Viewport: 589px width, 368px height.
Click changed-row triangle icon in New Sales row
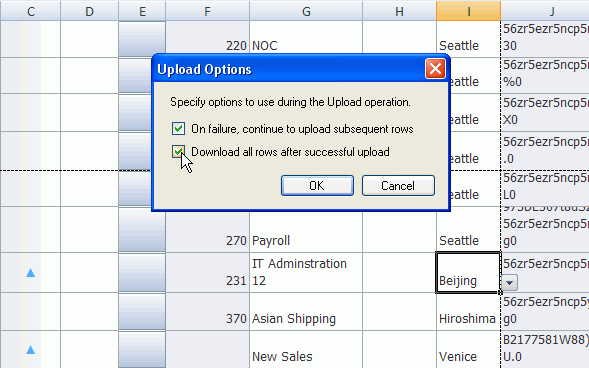click(31, 350)
